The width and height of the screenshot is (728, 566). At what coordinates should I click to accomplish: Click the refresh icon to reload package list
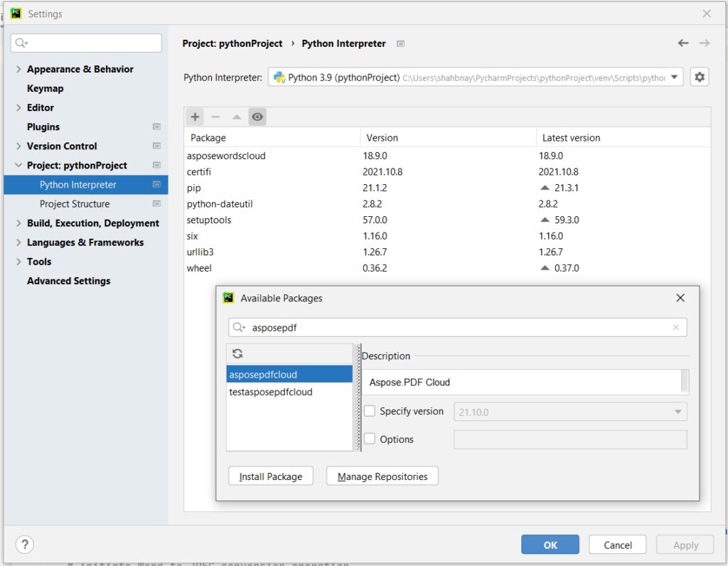click(x=237, y=353)
